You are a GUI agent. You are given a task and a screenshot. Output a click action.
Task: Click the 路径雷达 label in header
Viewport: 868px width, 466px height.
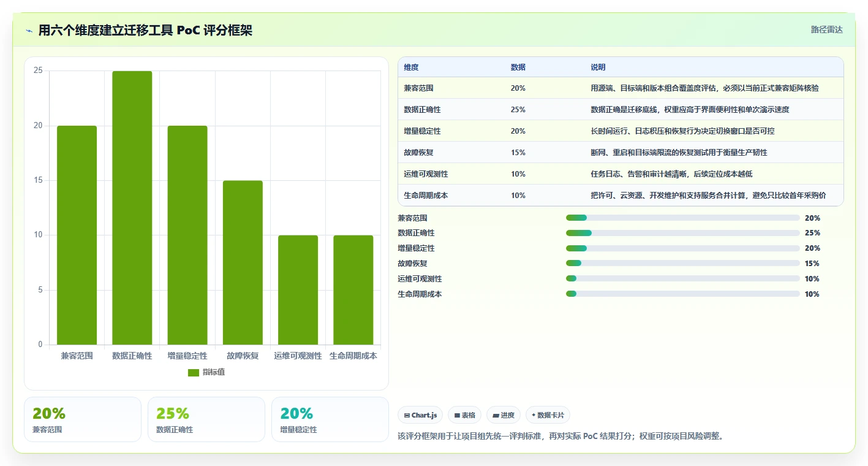[x=827, y=30]
